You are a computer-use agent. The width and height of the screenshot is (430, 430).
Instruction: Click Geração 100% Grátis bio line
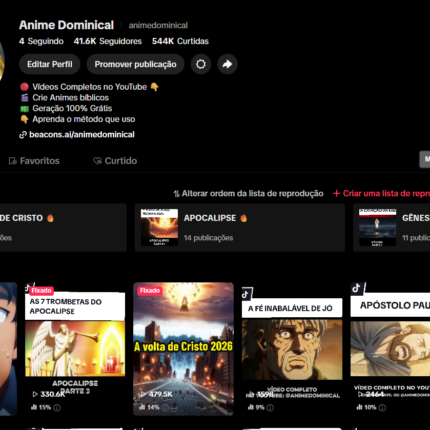tap(66, 108)
